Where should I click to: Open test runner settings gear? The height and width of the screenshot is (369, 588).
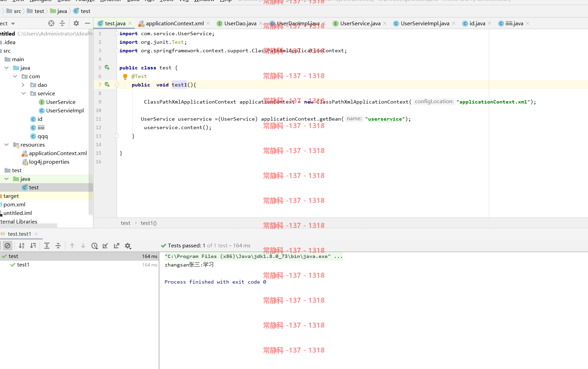[128, 246]
